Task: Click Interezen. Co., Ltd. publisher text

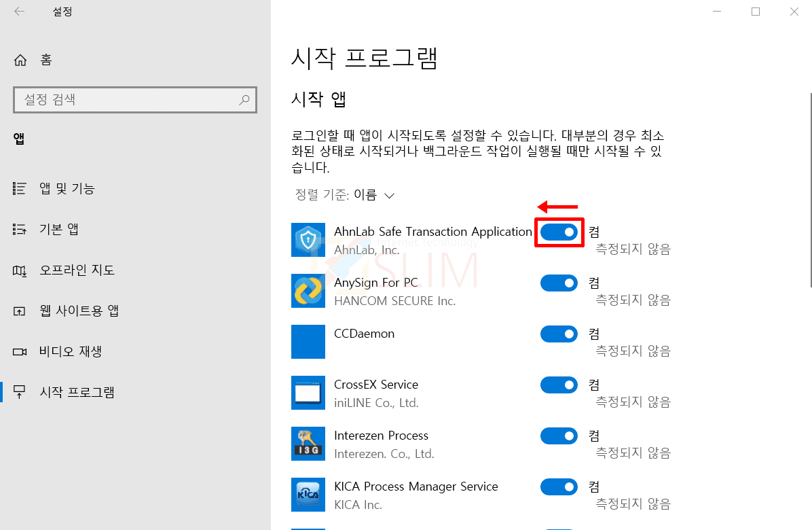Action: [384, 454]
